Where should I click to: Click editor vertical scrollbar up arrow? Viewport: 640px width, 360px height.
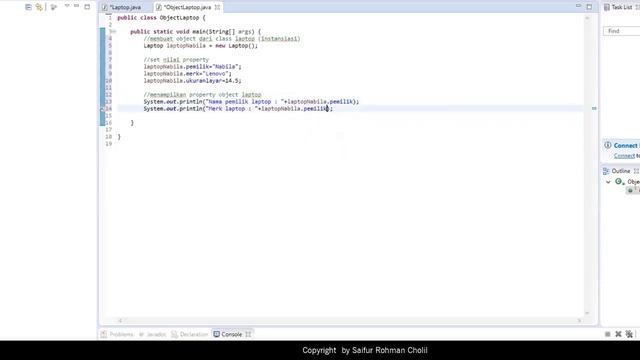(x=587, y=18)
